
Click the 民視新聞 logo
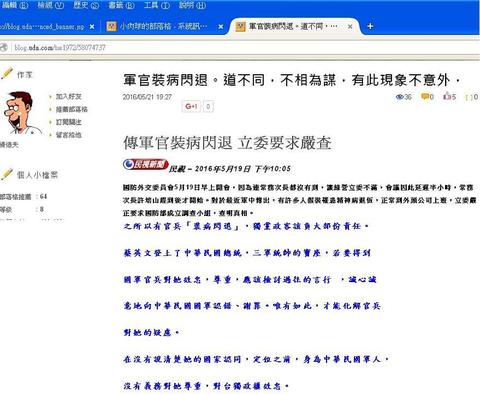tap(145, 164)
